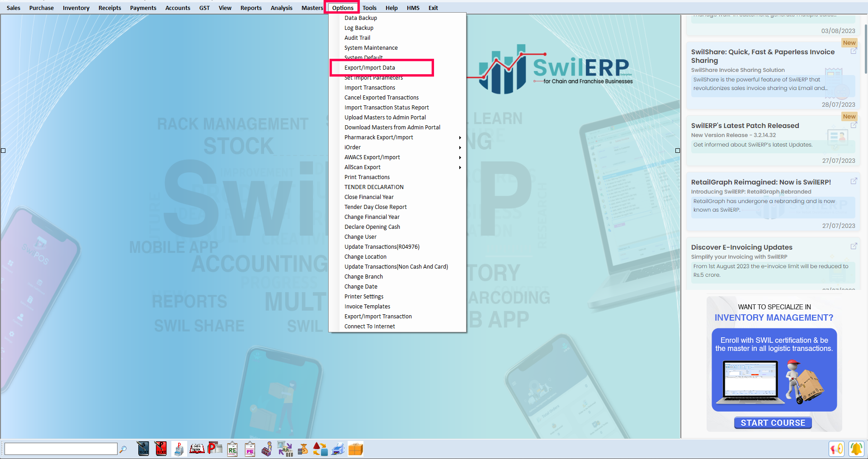Viewport: 868px width, 459px height.
Task: Click the shapes conversion icon
Action: click(x=320, y=449)
